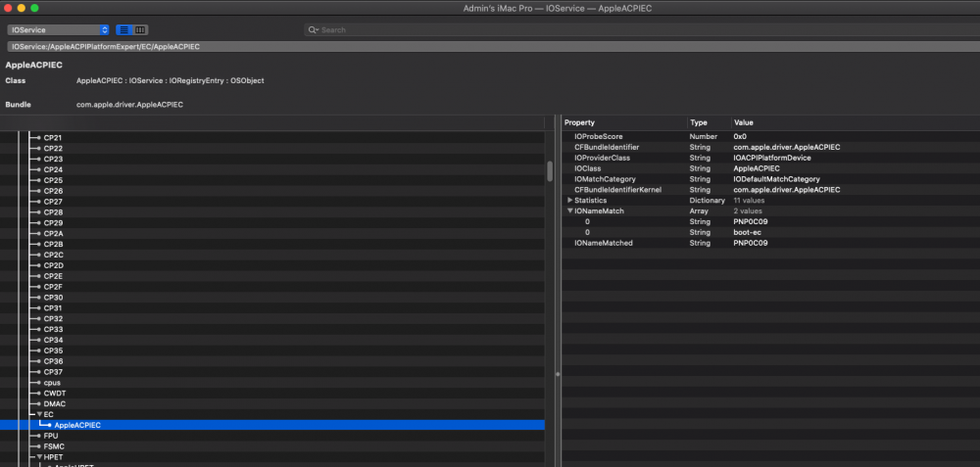Click the com.apple.driver.AppleACPIEC bundle text

(129, 104)
